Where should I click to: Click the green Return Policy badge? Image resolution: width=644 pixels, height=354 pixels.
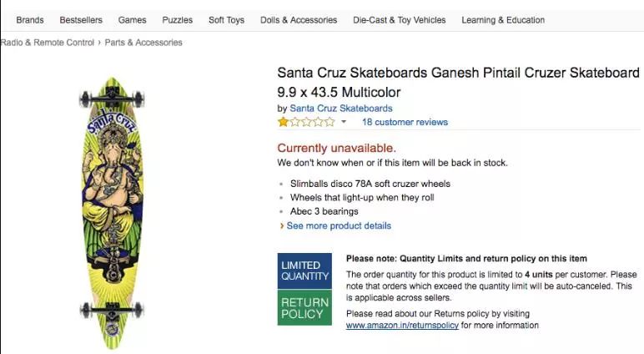click(x=304, y=308)
